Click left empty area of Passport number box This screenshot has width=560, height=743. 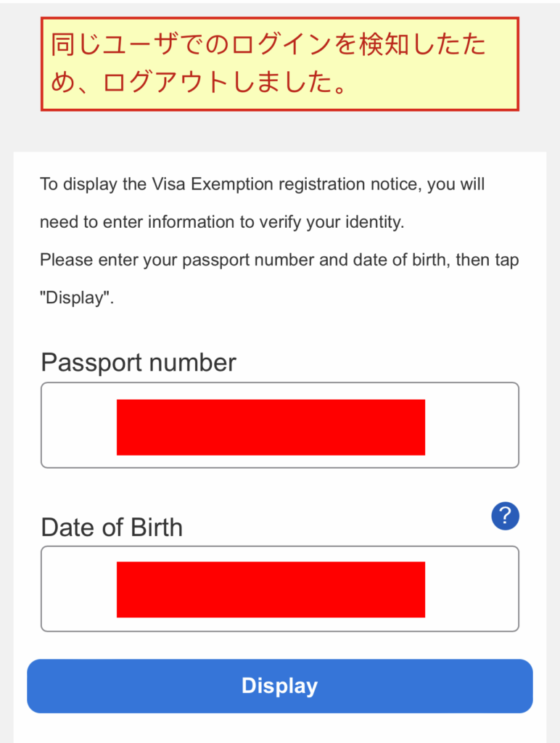click(78, 425)
